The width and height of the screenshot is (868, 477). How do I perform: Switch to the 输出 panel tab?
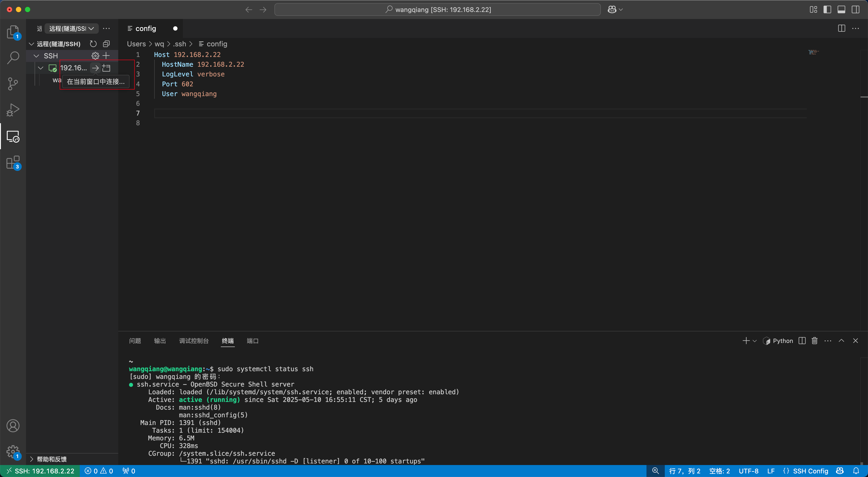[160, 341]
